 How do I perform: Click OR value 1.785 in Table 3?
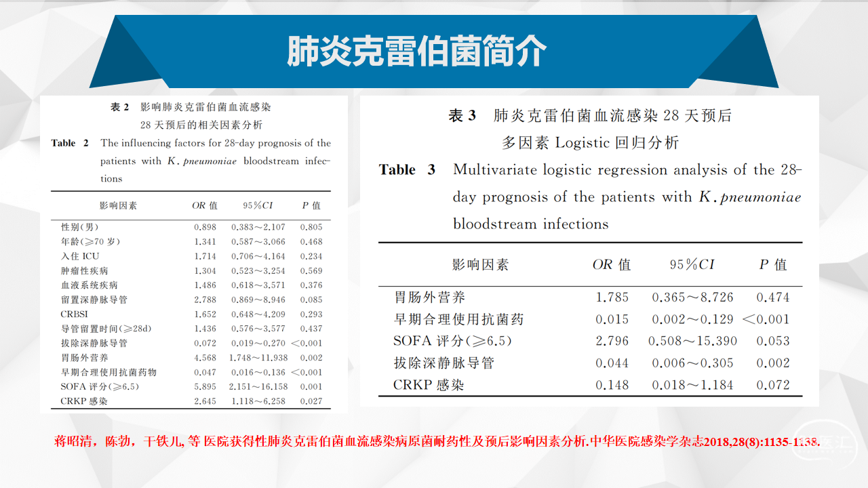(612, 298)
